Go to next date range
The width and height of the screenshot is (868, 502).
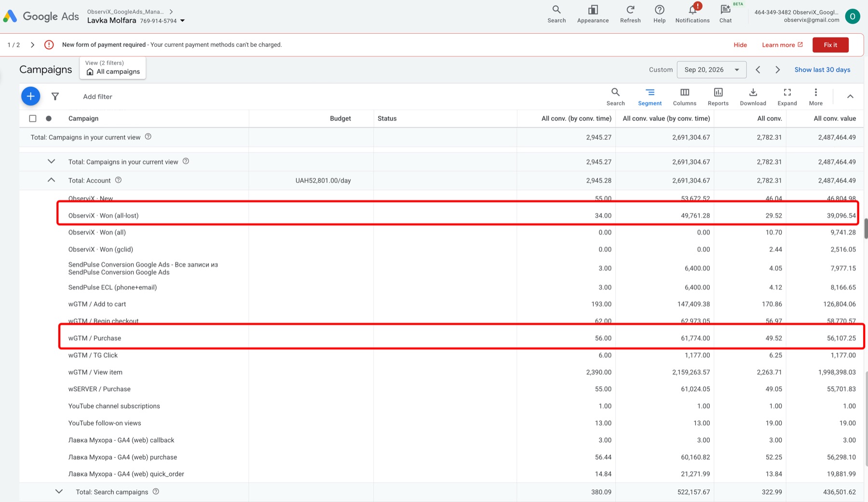pyautogui.click(x=777, y=70)
